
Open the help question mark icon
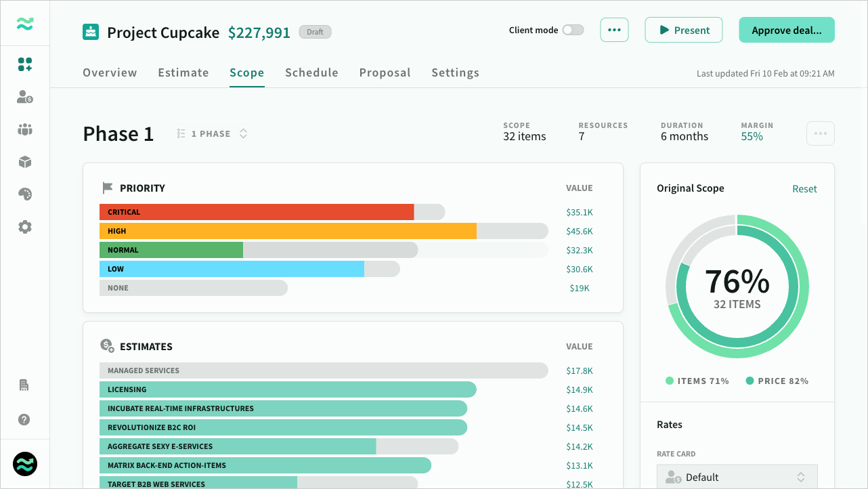[x=24, y=419]
